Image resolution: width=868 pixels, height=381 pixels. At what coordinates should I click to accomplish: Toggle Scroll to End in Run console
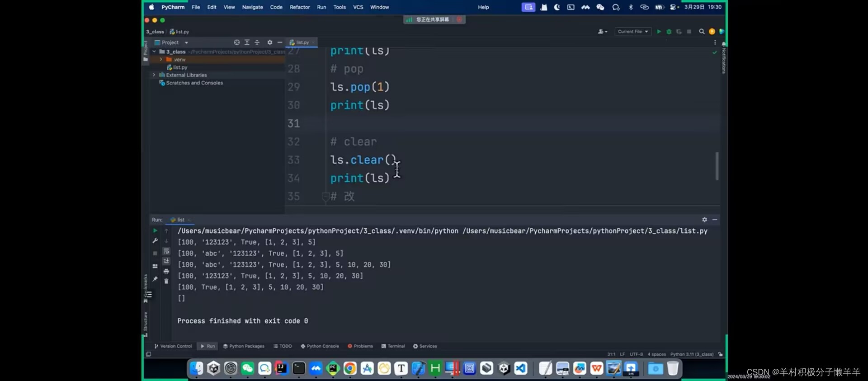[166, 261]
